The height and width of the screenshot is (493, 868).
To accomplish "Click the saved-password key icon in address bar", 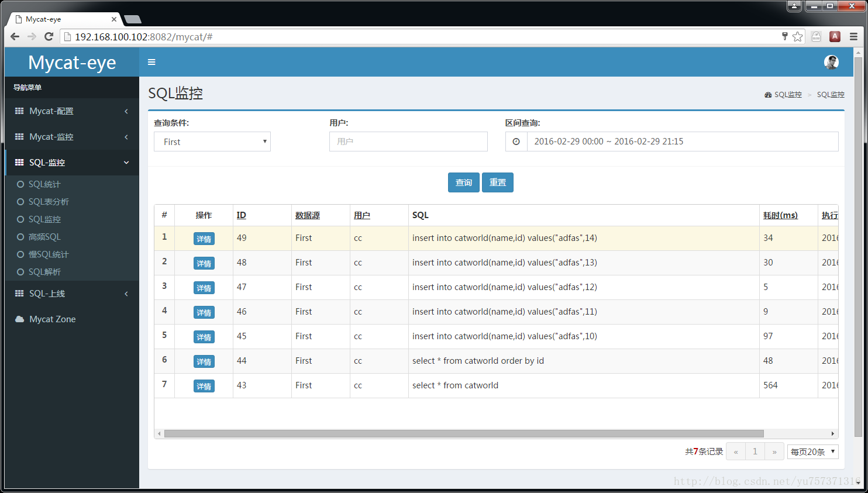I will [x=785, y=36].
